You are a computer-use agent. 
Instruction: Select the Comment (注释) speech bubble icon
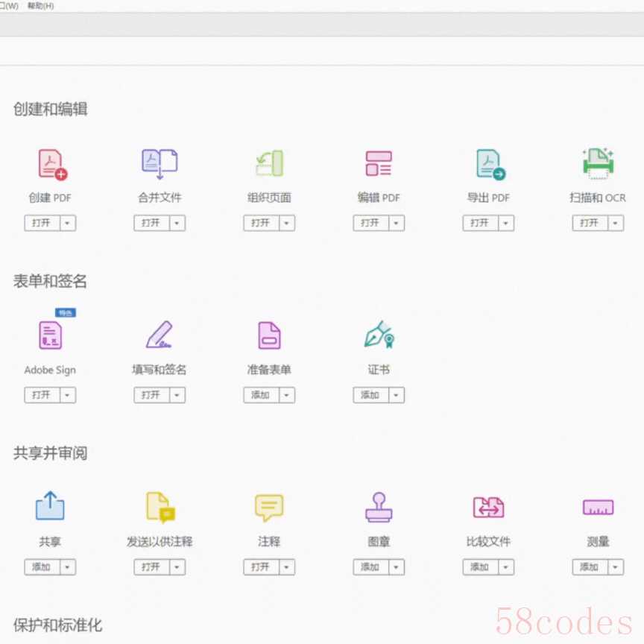pyautogui.click(x=269, y=508)
